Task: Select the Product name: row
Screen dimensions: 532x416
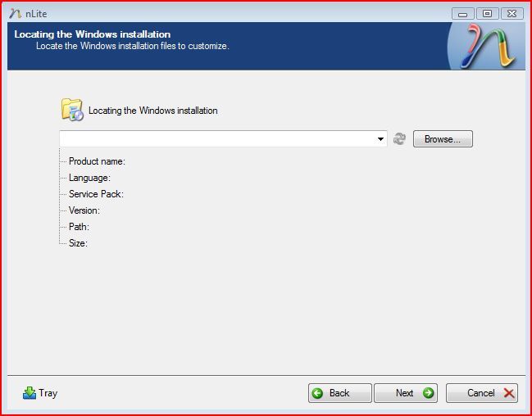Action: tap(97, 161)
